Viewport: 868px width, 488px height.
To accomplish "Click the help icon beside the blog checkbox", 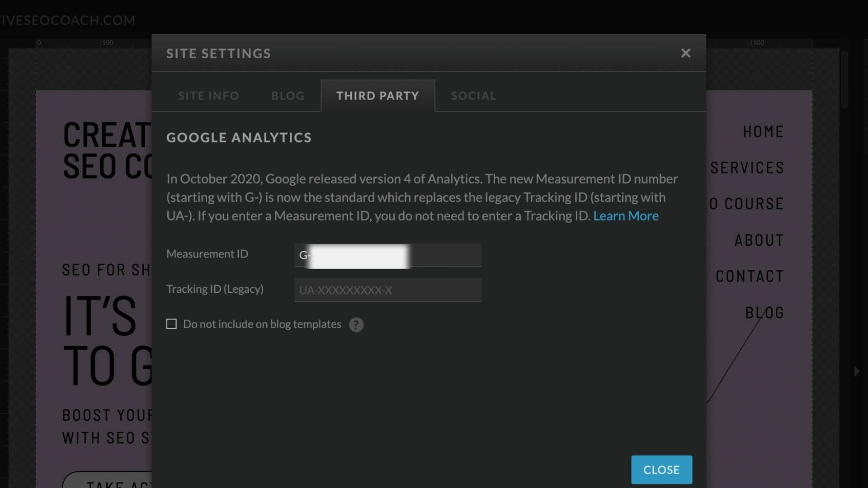I will pos(356,325).
